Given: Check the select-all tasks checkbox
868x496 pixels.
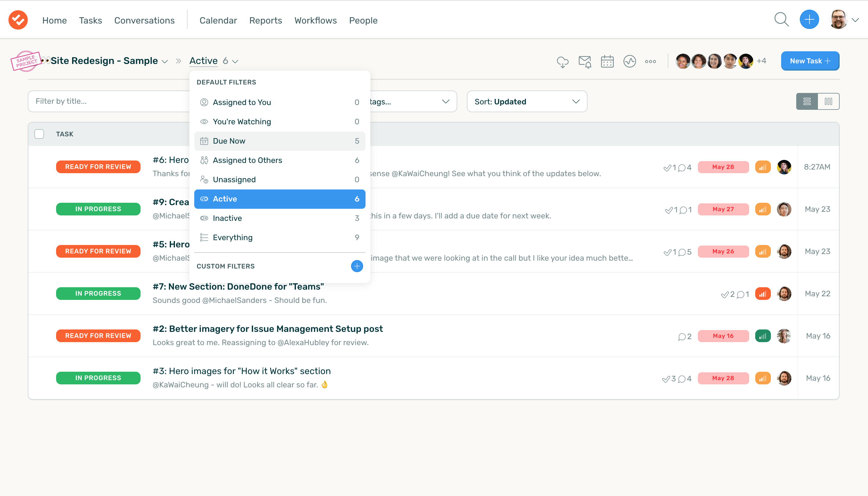Looking at the screenshot, I should pos(39,134).
